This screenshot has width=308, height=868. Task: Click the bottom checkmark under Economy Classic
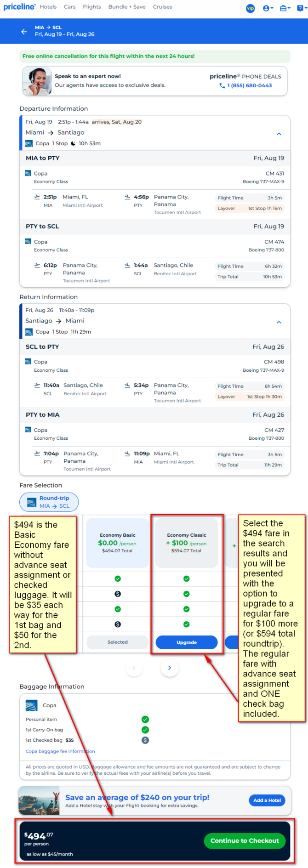pyautogui.click(x=186, y=624)
